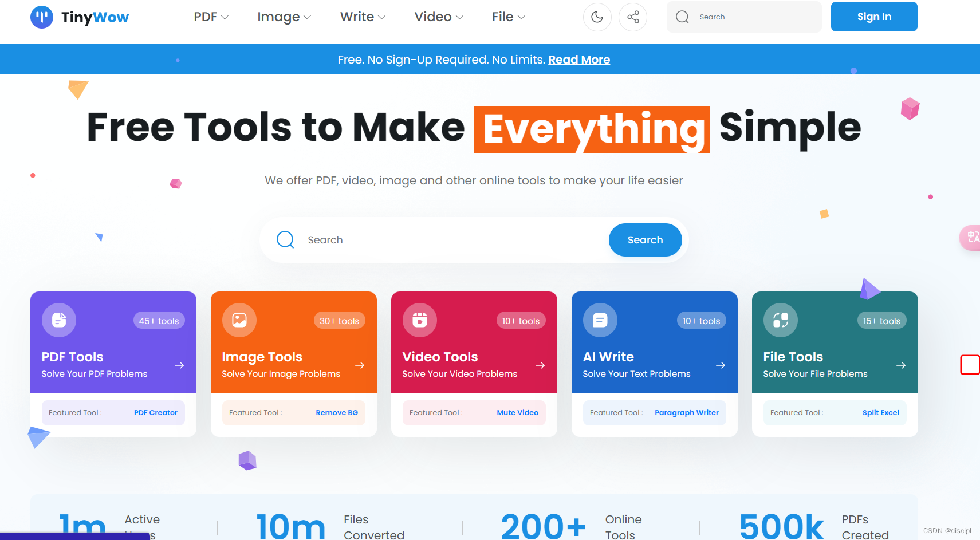This screenshot has height=540, width=980.
Task: Click the PDF Tools document icon
Action: (59, 320)
